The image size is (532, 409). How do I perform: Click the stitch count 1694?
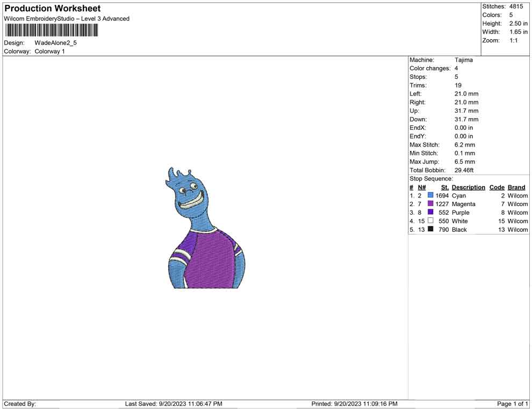[x=442, y=195]
